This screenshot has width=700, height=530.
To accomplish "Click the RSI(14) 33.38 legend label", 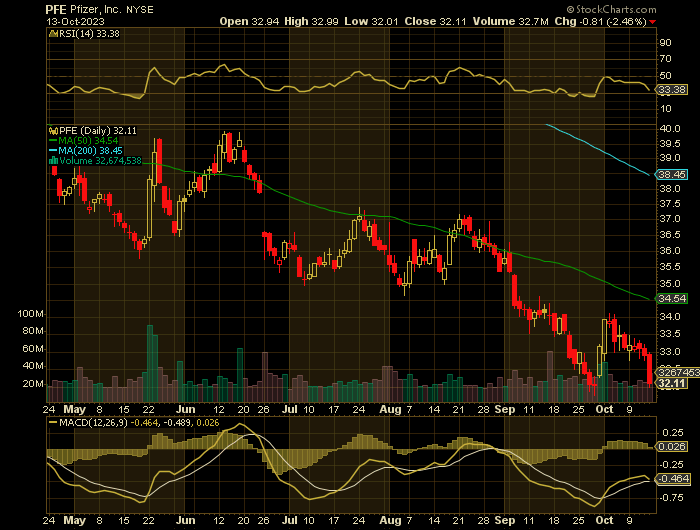I will pos(89,34).
